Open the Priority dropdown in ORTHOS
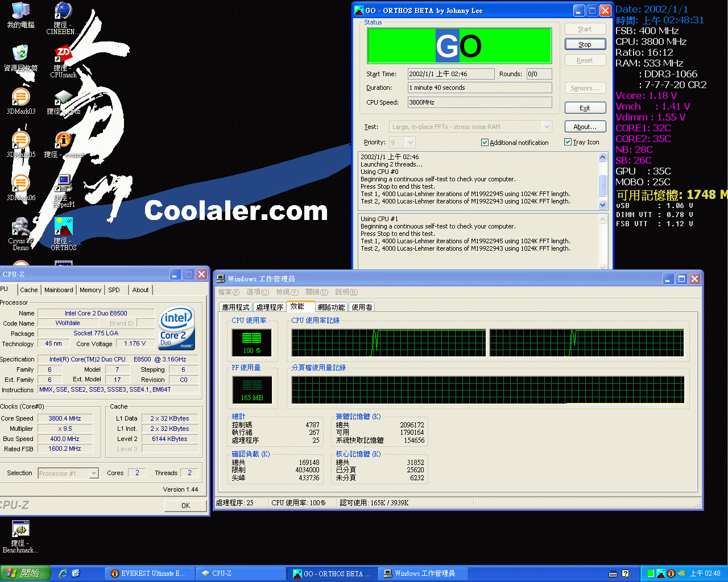728x582 pixels. coord(410,142)
